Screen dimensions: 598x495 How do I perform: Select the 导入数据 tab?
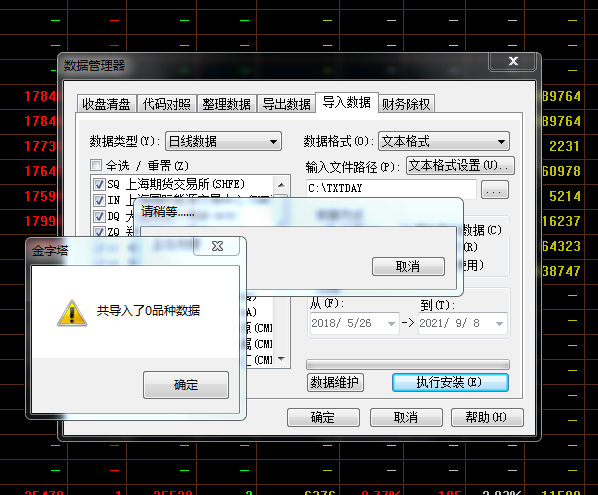[x=347, y=102]
